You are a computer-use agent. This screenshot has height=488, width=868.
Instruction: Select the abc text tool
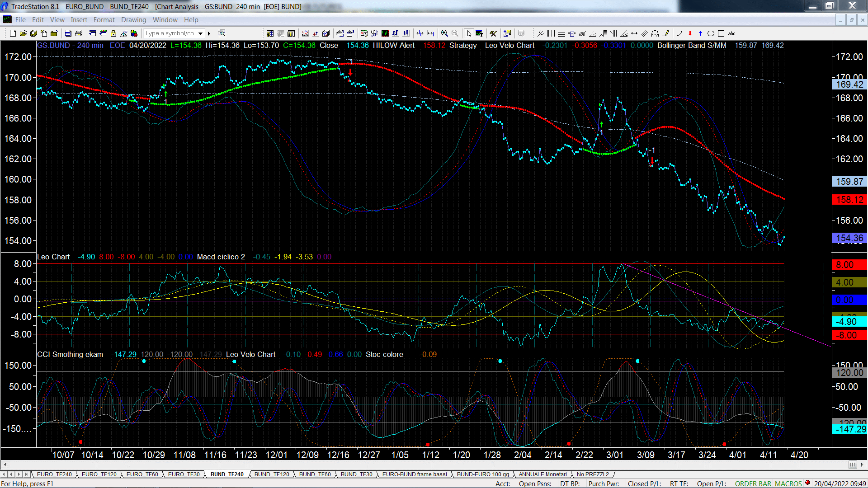point(731,33)
